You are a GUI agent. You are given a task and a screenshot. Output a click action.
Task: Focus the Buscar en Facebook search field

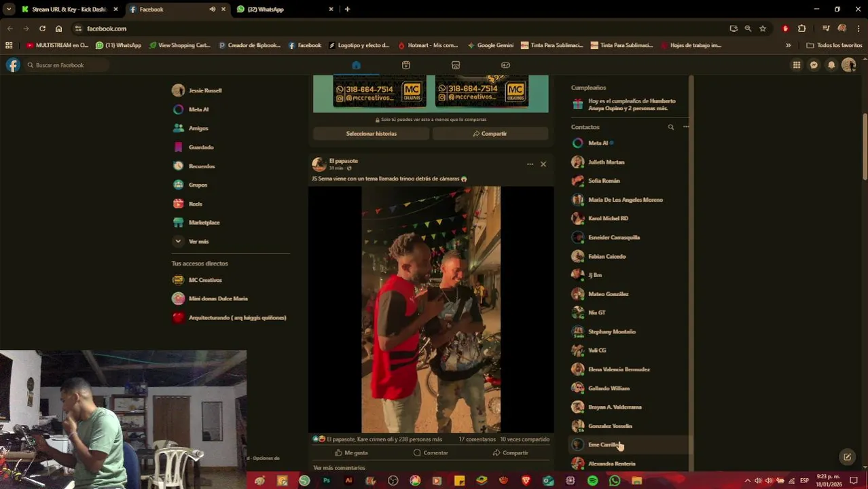coord(66,65)
